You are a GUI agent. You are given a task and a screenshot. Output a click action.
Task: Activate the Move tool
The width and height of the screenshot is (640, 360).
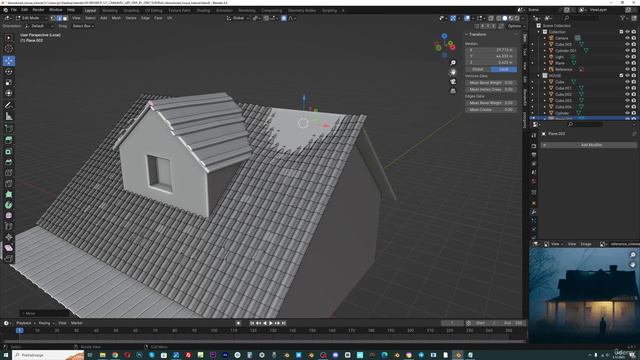tap(9, 61)
